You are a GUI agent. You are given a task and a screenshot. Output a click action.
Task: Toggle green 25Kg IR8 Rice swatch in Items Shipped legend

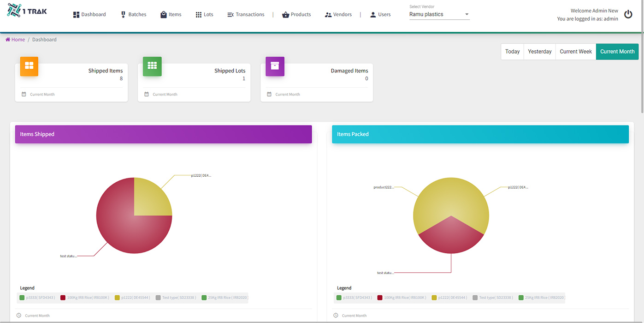coord(204,298)
